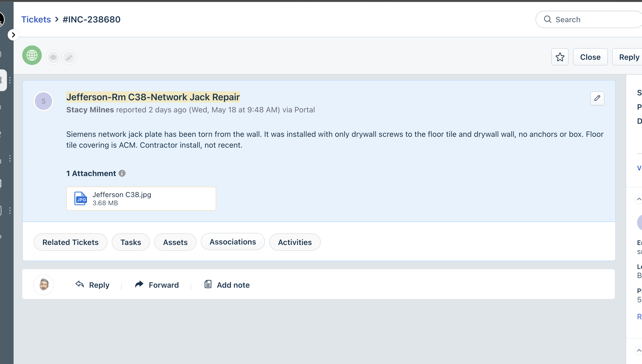642x364 pixels.
Task: Click the Add note document icon
Action: coord(208,284)
